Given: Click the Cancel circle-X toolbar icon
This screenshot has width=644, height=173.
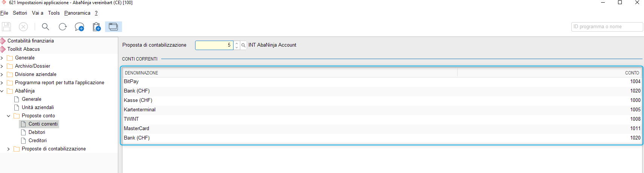Looking at the screenshot, I should [23, 27].
